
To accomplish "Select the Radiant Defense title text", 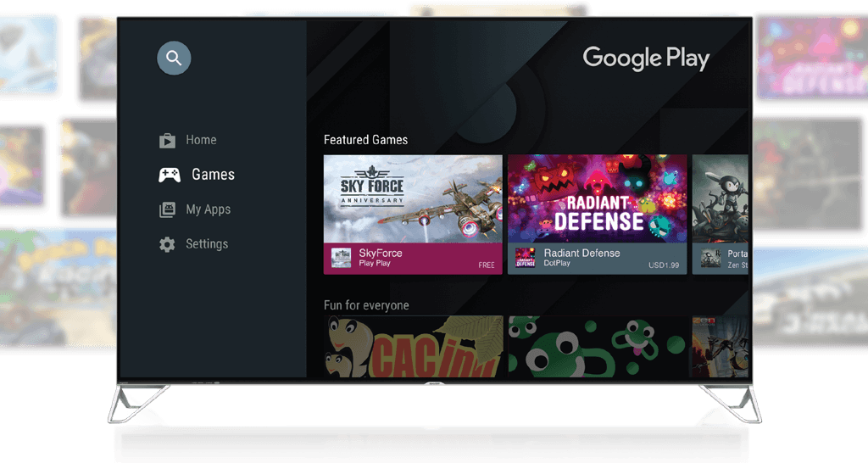I will click(581, 253).
